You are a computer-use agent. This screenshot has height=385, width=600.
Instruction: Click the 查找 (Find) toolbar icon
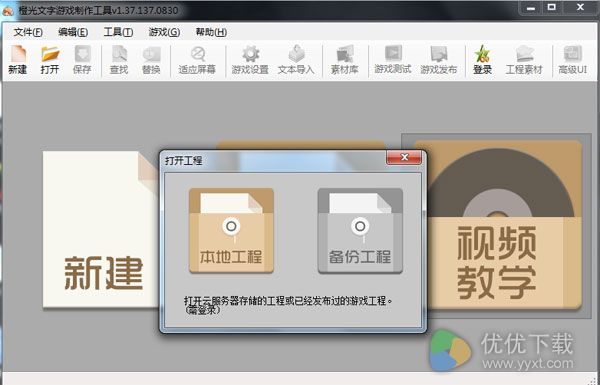tap(119, 59)
